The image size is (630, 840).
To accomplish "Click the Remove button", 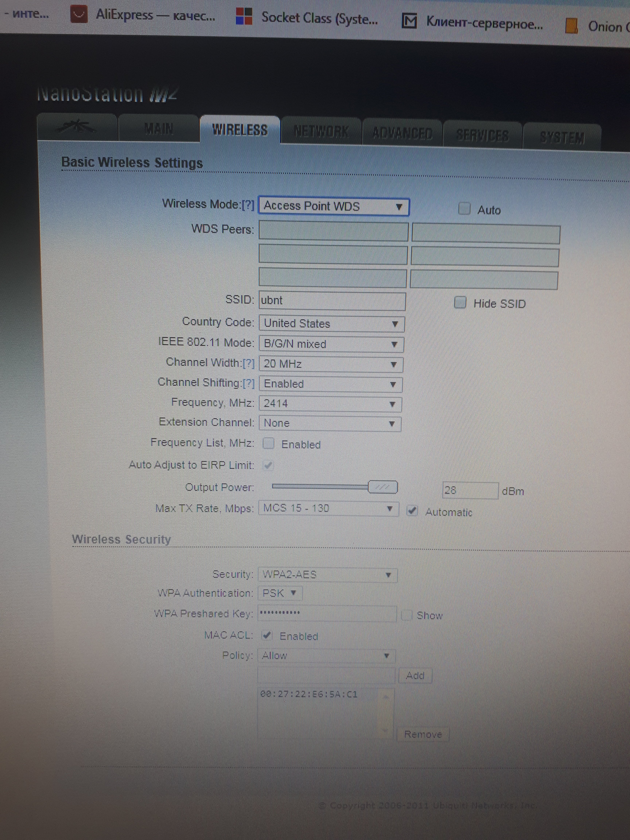I will (x=423, y=734).
